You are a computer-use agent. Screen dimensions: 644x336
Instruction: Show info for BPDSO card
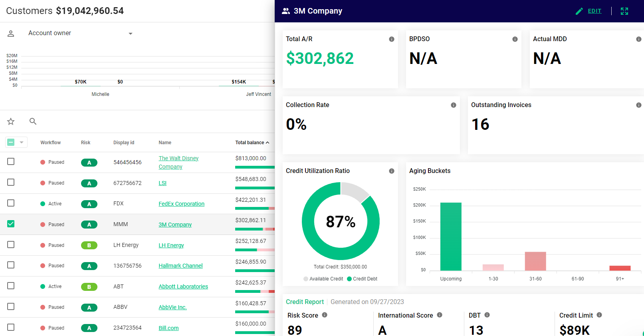515,39
